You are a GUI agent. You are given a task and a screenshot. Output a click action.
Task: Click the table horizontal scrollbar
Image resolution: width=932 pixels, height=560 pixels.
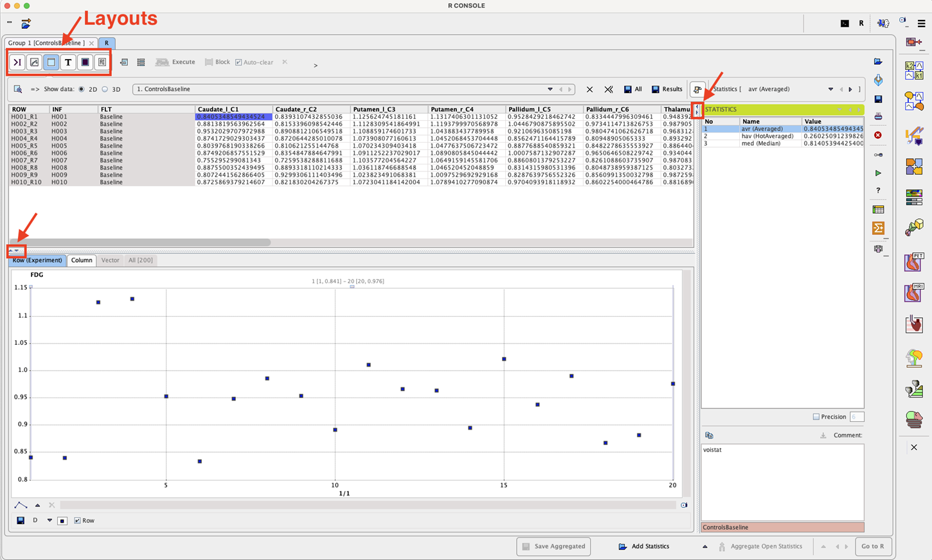pyautogui.click(x=140, y=243)
